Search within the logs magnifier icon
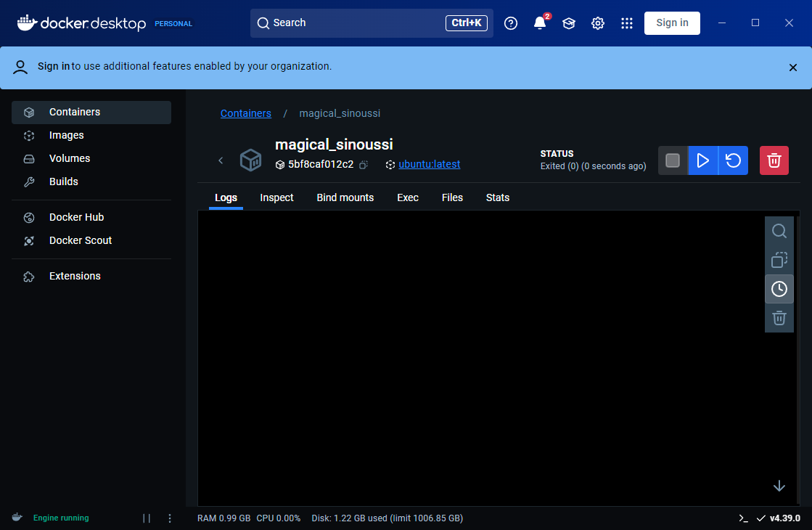This screenshot has width=812, height=530. click(779, 231)
